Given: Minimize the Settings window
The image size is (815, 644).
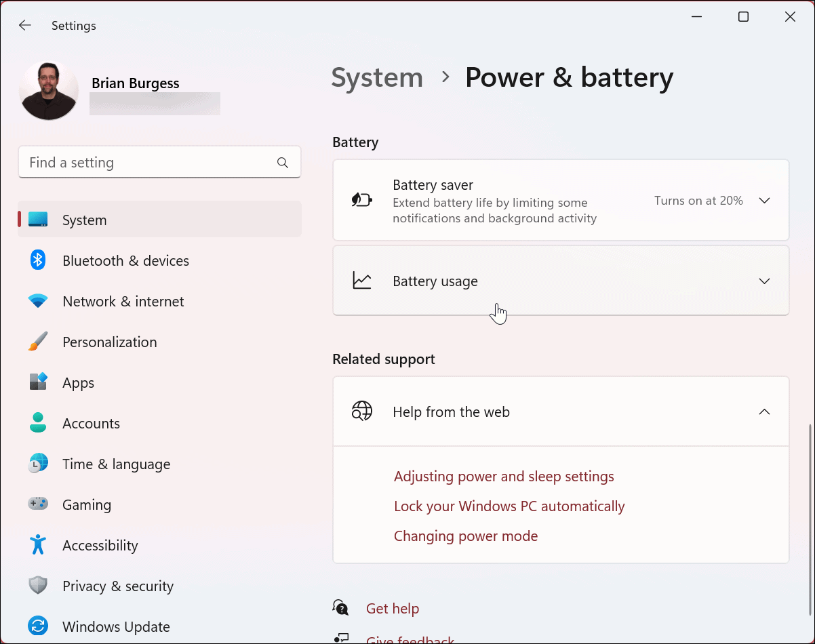Looking at the screenshot, I should (696, 17).
